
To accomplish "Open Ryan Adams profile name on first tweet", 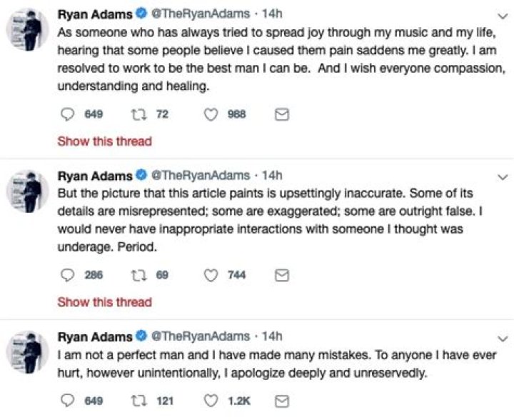I will (94, 15).
